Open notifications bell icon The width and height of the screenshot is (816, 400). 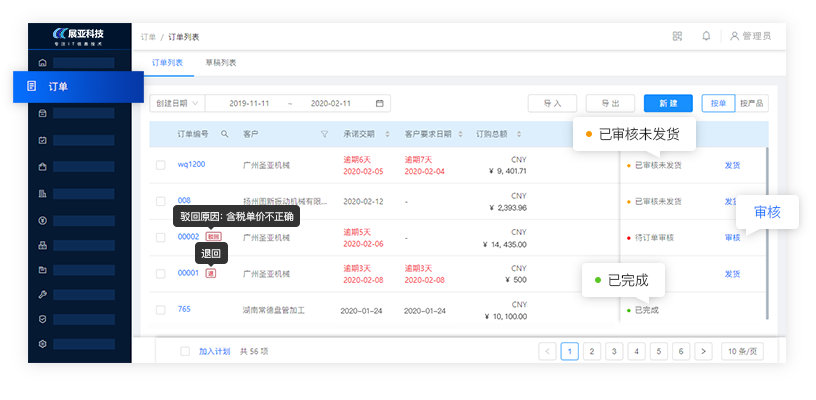(706, 36)
